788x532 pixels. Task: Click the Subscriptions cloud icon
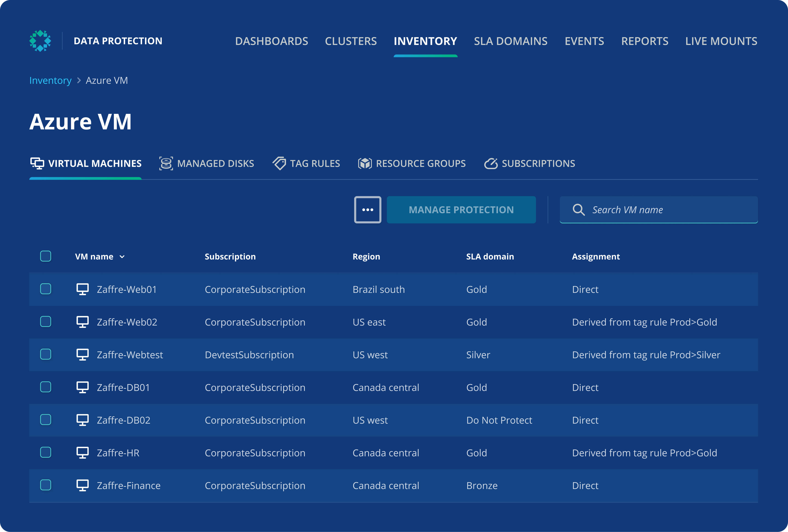pos(491,163)
